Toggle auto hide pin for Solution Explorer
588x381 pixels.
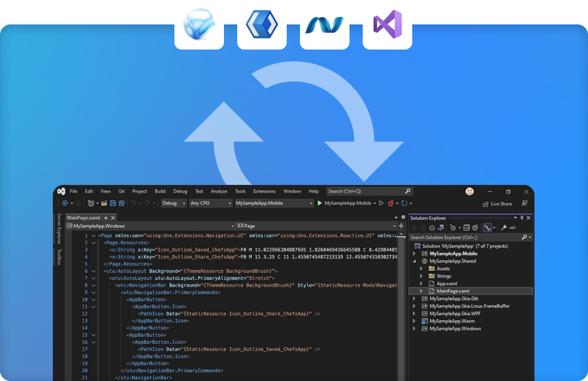(522, 218)
